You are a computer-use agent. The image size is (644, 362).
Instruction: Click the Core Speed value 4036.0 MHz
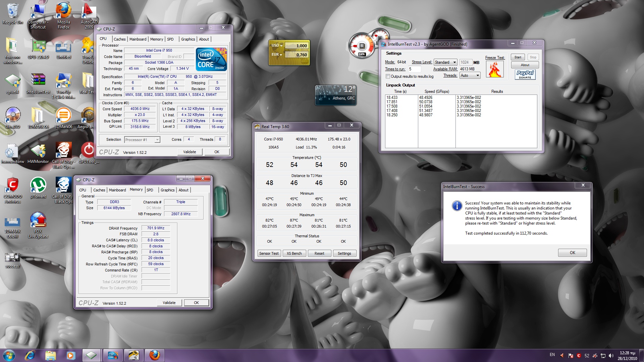pos(140,109)
